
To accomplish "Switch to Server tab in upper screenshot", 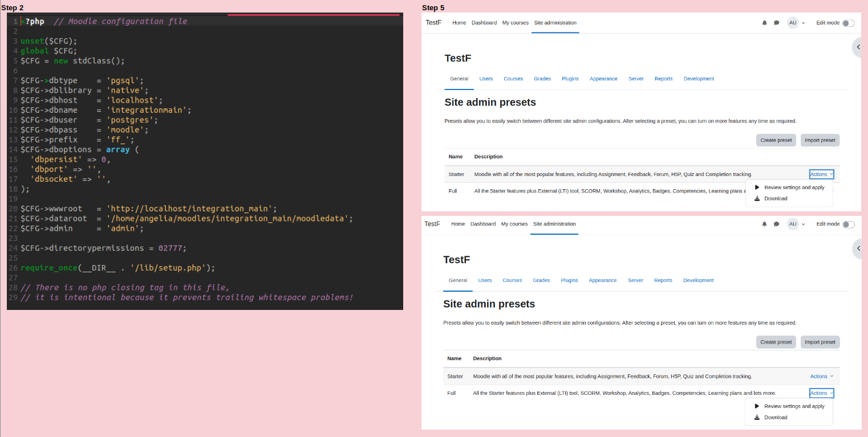I will click(x=636, y=79).
